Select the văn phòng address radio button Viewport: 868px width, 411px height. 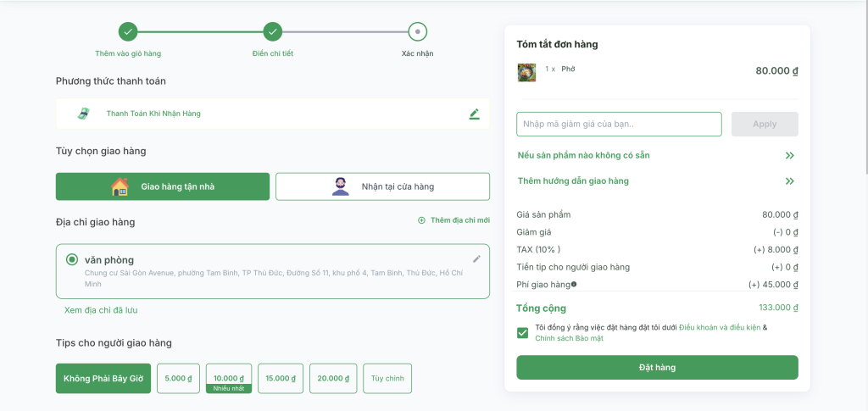pos(72,259)
